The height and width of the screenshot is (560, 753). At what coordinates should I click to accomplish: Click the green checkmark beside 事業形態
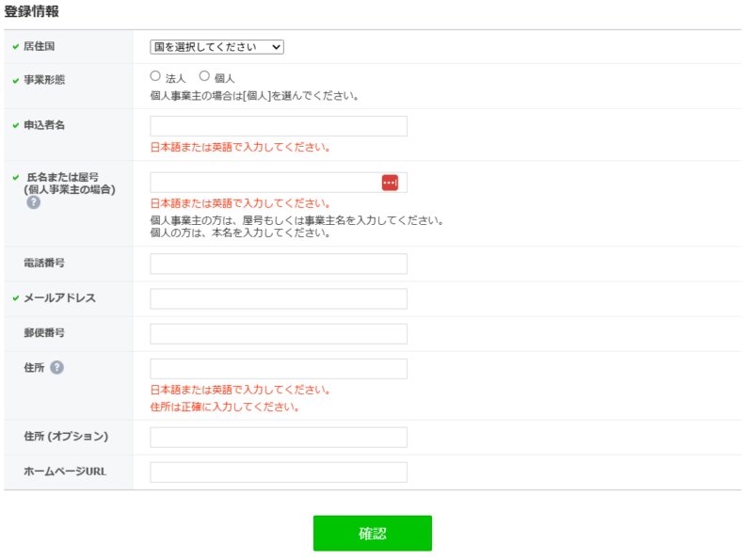click(16, 80)
